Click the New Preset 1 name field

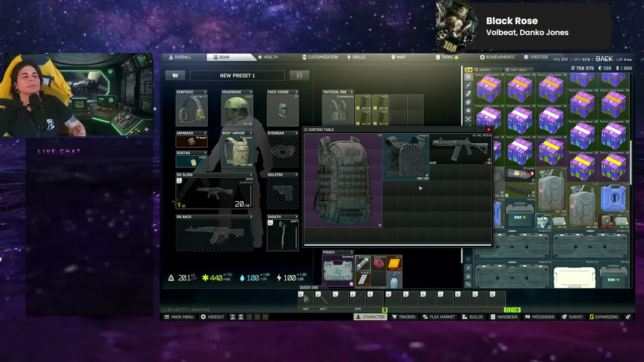pyautogui.click(x=237, y=75)
